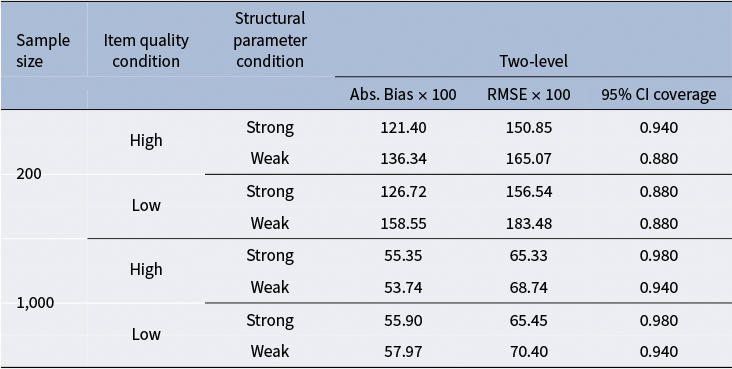The height and width of the screenshot is (369, 732).
Task: Click the Abs. Bias value 126.72
Action: [x=403, y=192]
